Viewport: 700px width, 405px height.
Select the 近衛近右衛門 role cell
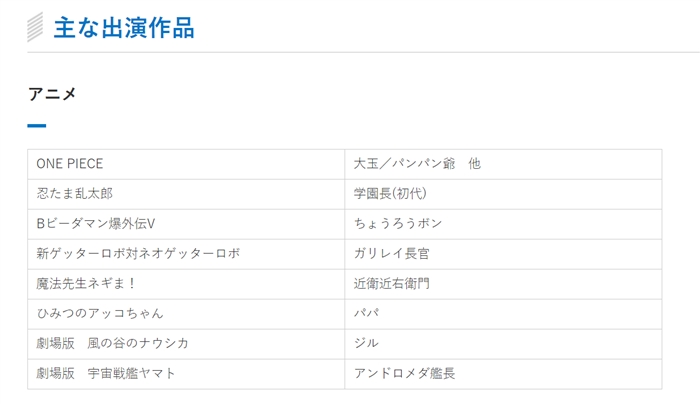coord(392,283)
